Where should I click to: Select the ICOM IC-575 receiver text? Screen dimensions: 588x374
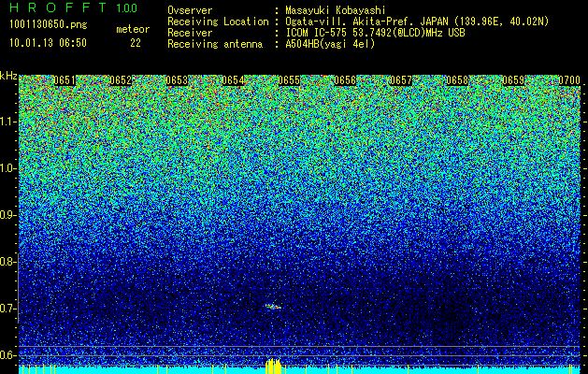[375, 33]
